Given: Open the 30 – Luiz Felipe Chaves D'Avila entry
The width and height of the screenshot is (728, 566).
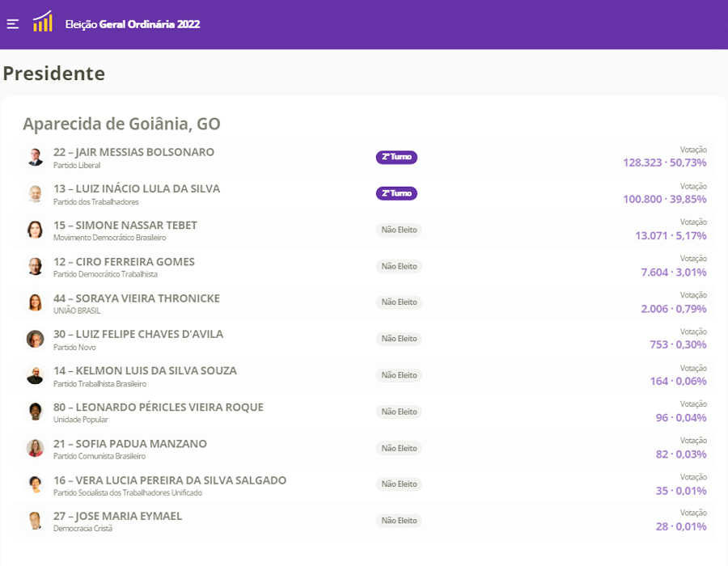Looking at the screenshot, I should (138, 334).
